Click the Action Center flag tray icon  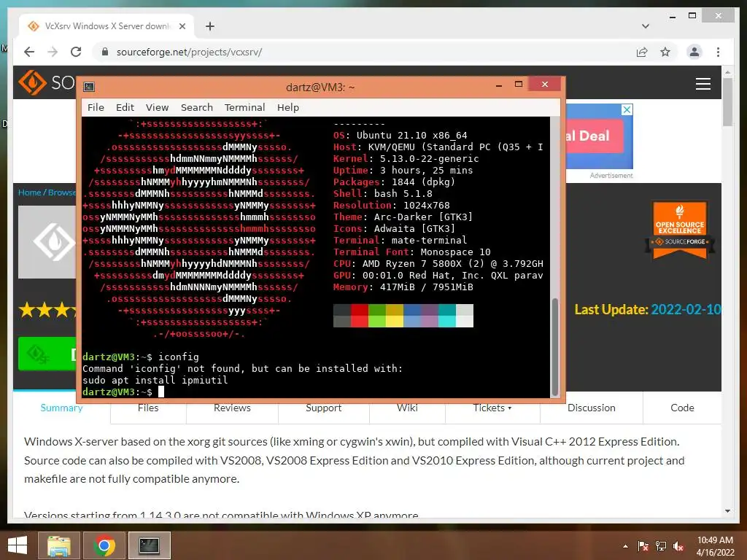(643, 546)
